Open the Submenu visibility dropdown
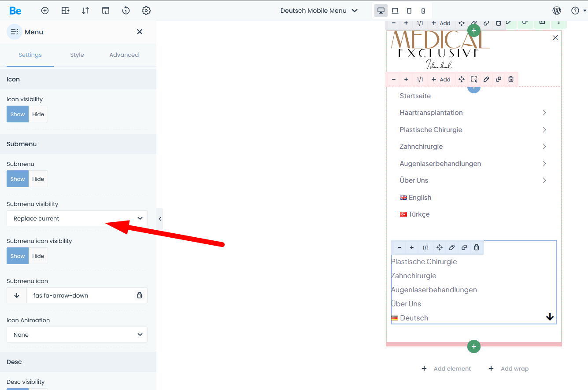The image size is (588, 390). 77,218
